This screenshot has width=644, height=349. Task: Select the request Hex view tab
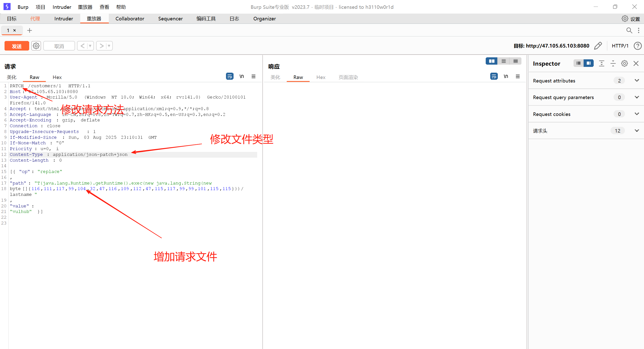[x=57, y=77]
